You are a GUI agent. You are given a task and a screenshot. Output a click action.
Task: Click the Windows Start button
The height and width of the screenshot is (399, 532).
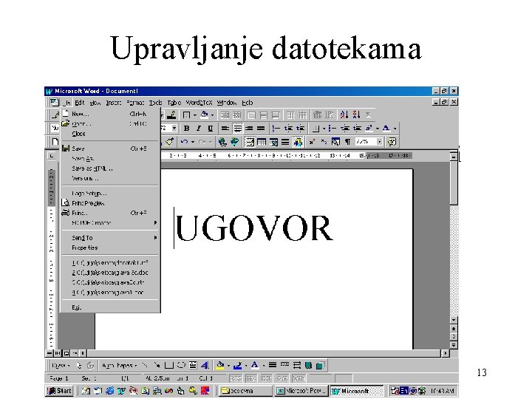click(59, 391)
